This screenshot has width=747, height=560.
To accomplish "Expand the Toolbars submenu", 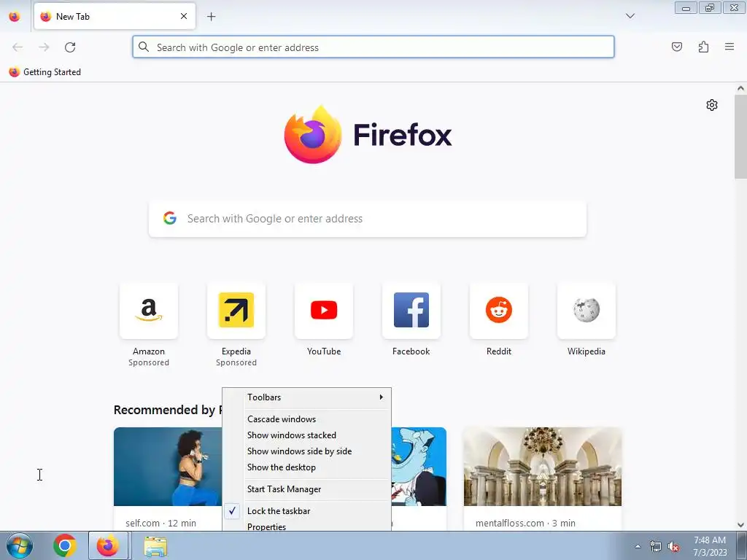I will tap(307, 397).
